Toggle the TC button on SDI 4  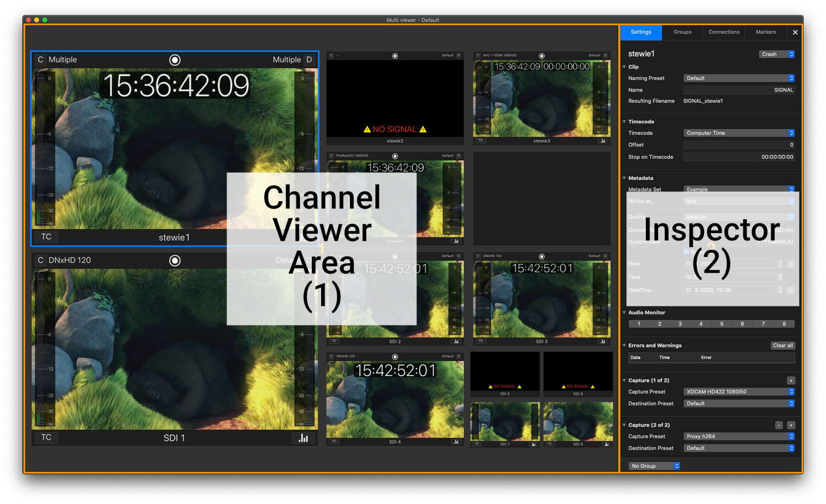point(334,441)
